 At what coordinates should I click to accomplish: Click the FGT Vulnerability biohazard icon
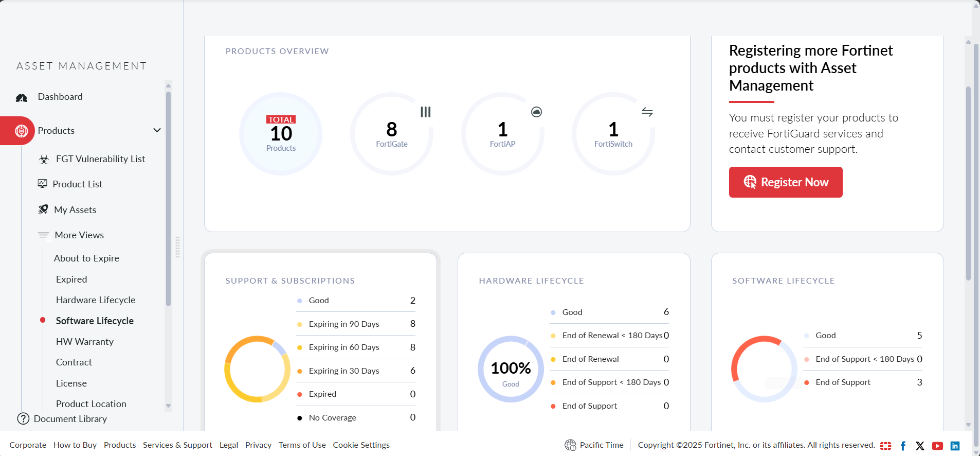point(44,159)
